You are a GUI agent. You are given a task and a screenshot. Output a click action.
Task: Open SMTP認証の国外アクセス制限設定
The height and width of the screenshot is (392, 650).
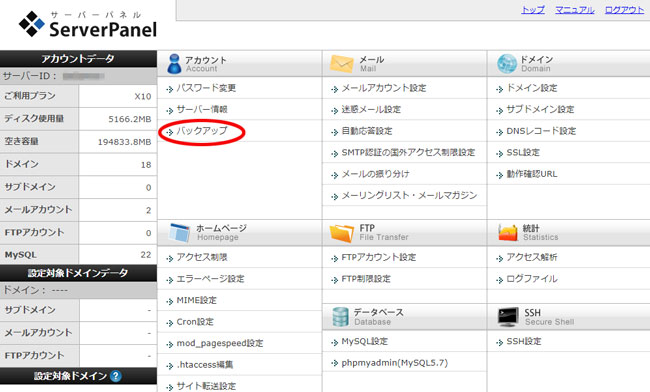[x=408, y=152]
